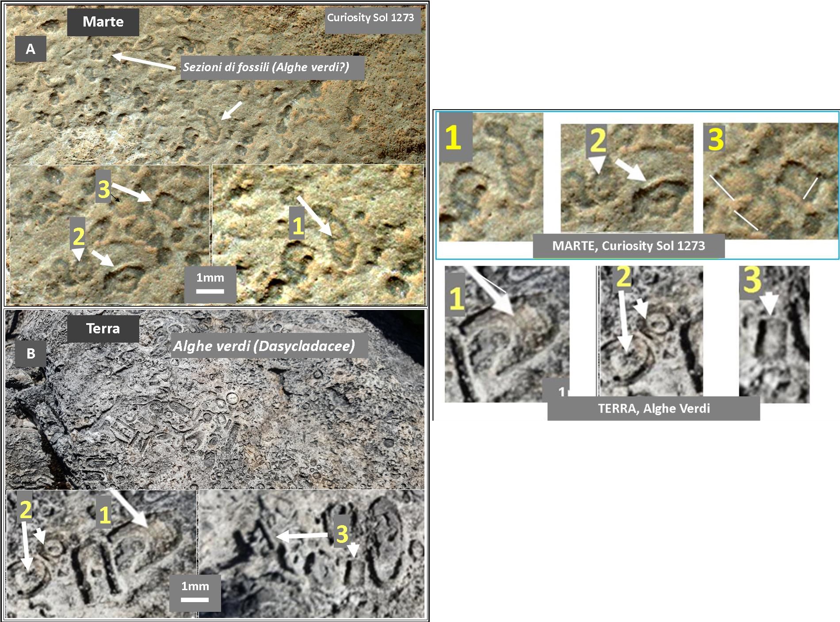840x622 pixels.
Task: Open Earth grayscale thumbnail numbered 2 on right
Action: tap(650, 331)
